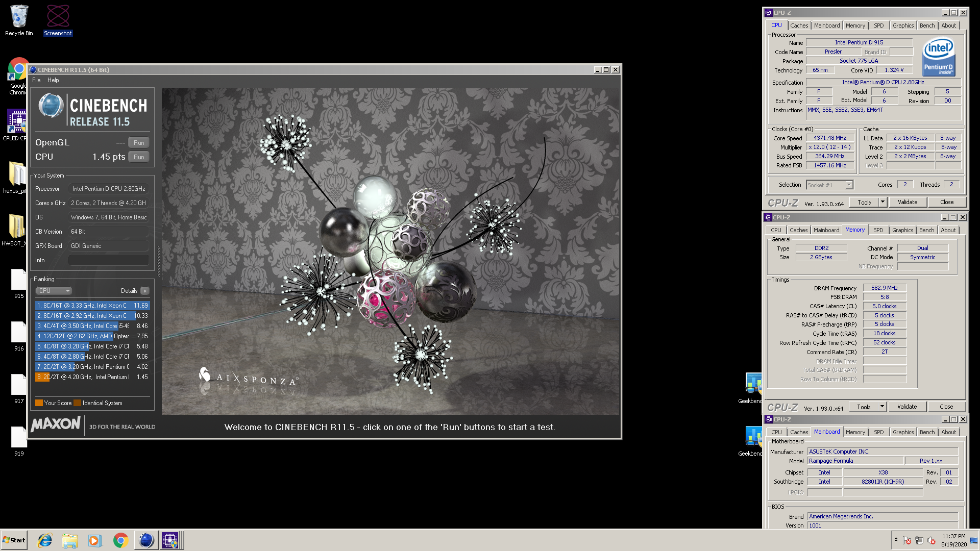Image resolution: width=980 pixels, height=551 pixels.
Task: Open the file named 916 on the desktop
Action: pyautogui.click(x=19, y=336)
